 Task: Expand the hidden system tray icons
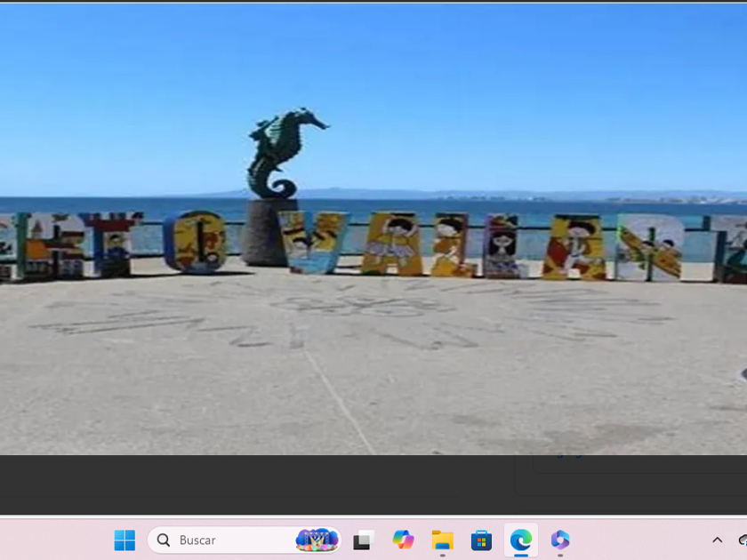click(717, 540)
